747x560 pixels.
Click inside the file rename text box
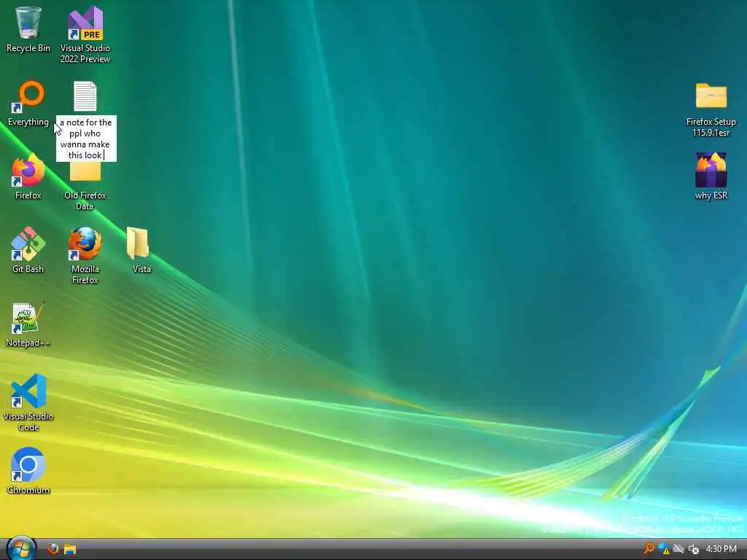(x=86, y=139)
